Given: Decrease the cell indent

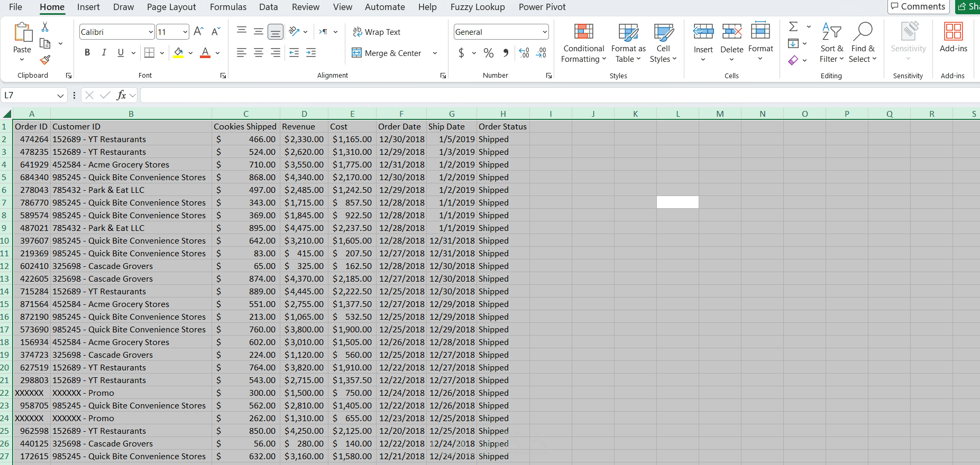Looking at the screenshot, I should tap(294, 53).
